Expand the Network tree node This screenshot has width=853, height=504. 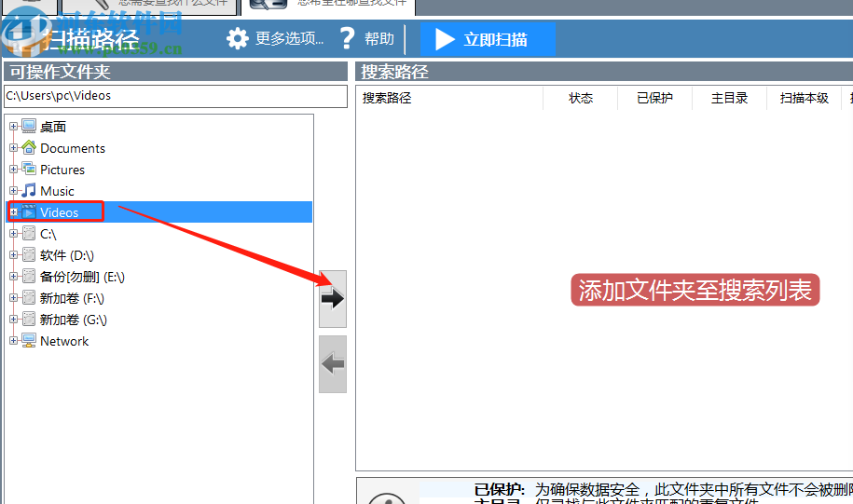pos(14,341)
